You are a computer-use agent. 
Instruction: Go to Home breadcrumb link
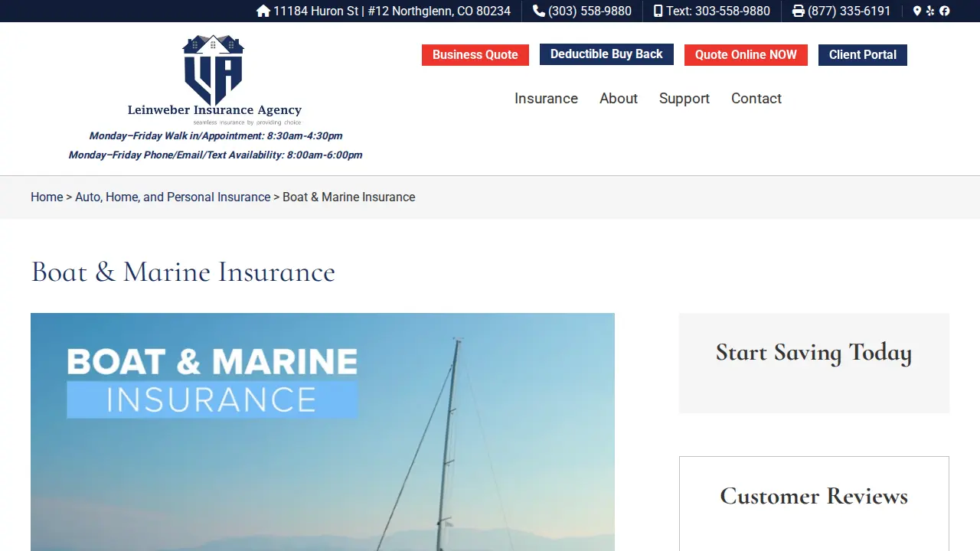coord(47,197)
